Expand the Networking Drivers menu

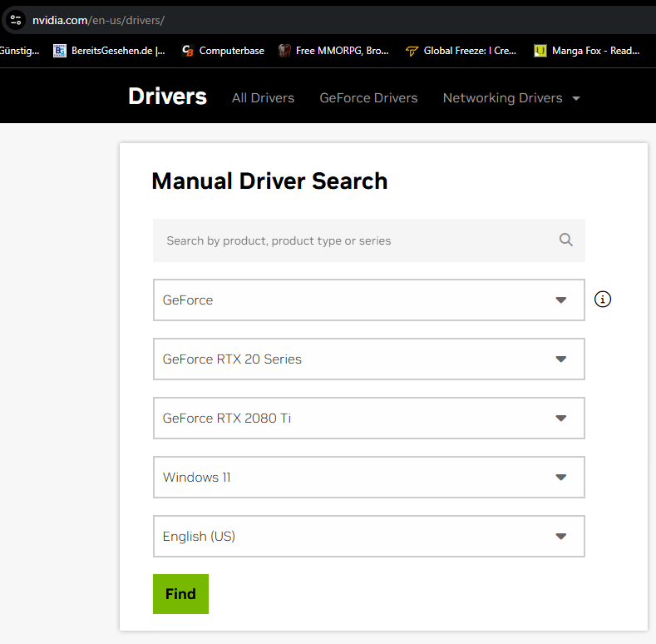pos(511,98)
